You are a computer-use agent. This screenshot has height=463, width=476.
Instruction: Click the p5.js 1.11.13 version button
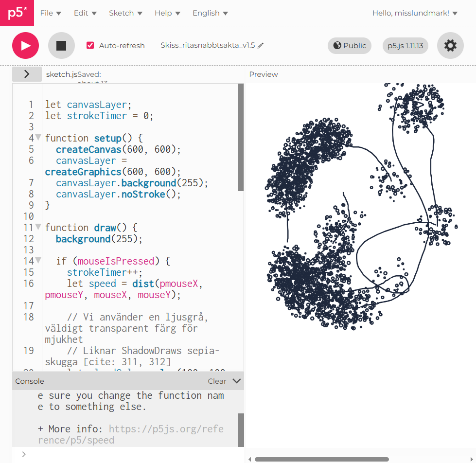click(405, 46)
